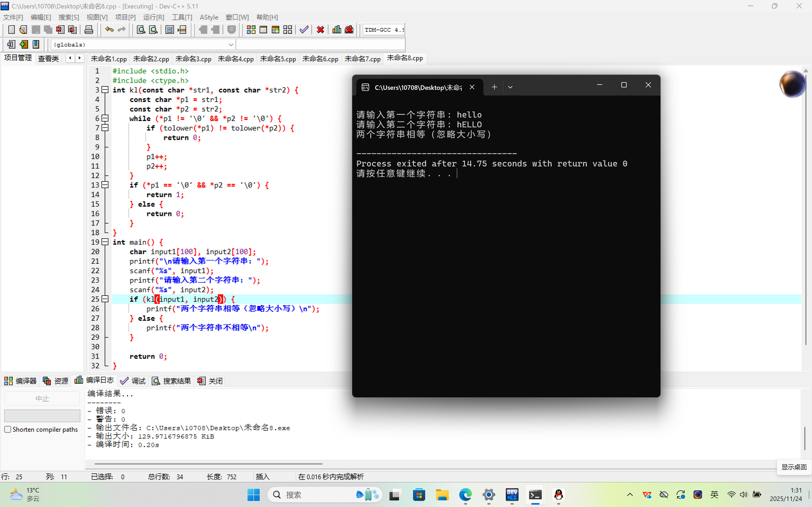Click the Find magnifier toolbar icon
812x507 pixels.
tap(141, 30)
